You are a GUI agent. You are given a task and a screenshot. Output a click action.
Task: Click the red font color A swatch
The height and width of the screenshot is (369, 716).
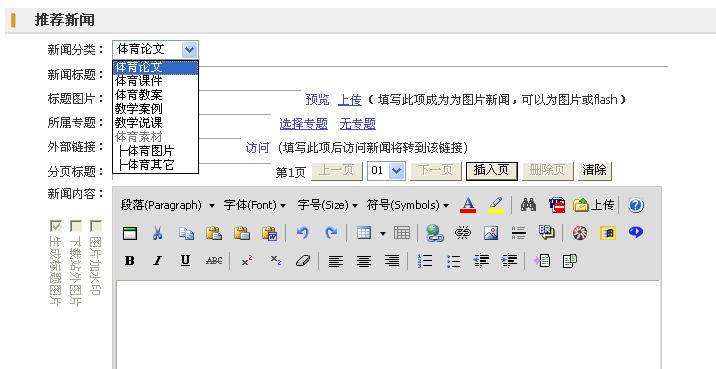click(468, 205)
